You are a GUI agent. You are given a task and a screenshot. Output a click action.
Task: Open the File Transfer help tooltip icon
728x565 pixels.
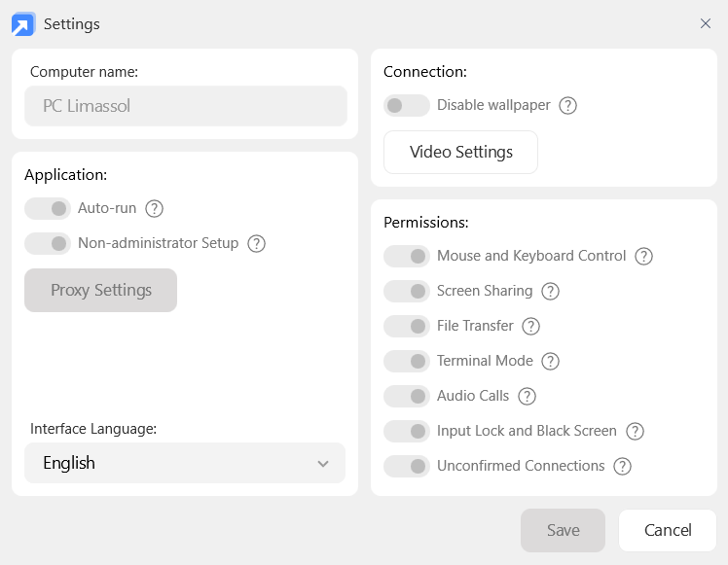point(530,326)
